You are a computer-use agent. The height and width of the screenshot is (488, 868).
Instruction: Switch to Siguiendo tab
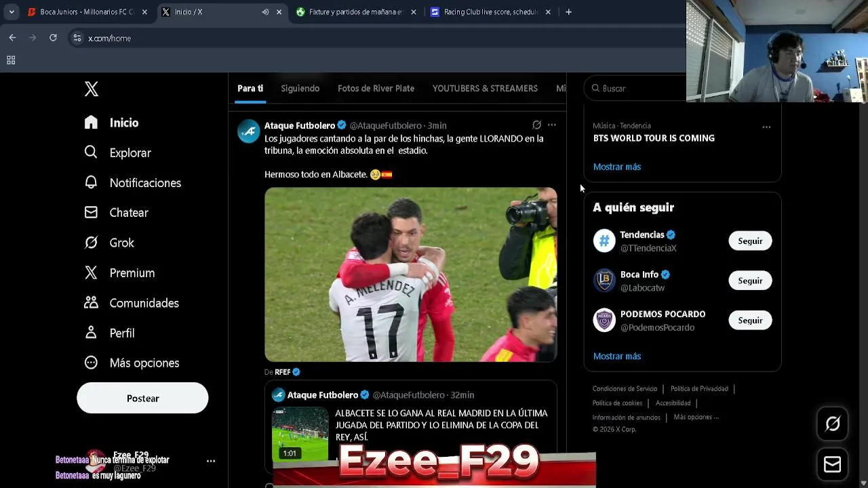click(x=300, y=88)
